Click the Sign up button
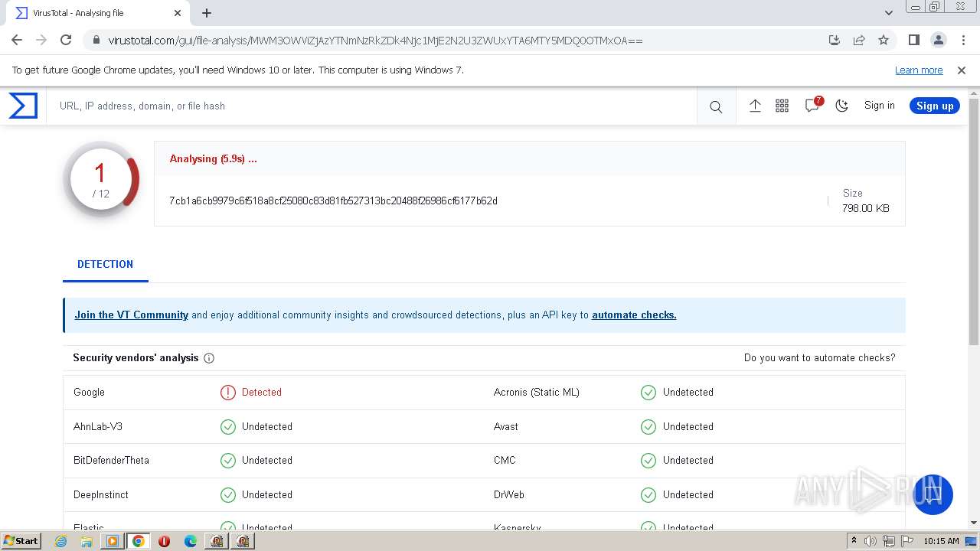This screenshot has width=980, height=551. (935, 106)
